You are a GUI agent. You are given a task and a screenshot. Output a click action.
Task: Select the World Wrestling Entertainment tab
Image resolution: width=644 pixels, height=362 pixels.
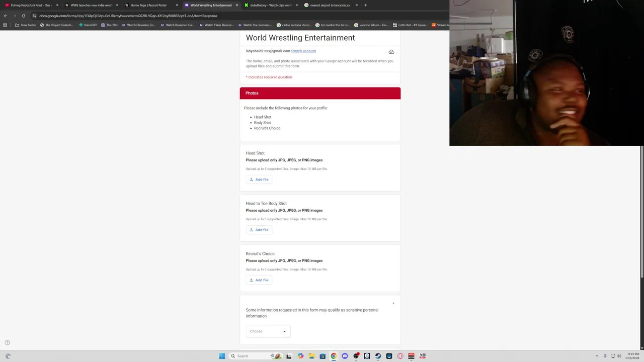pyautogui.click(x=210, y=5)
